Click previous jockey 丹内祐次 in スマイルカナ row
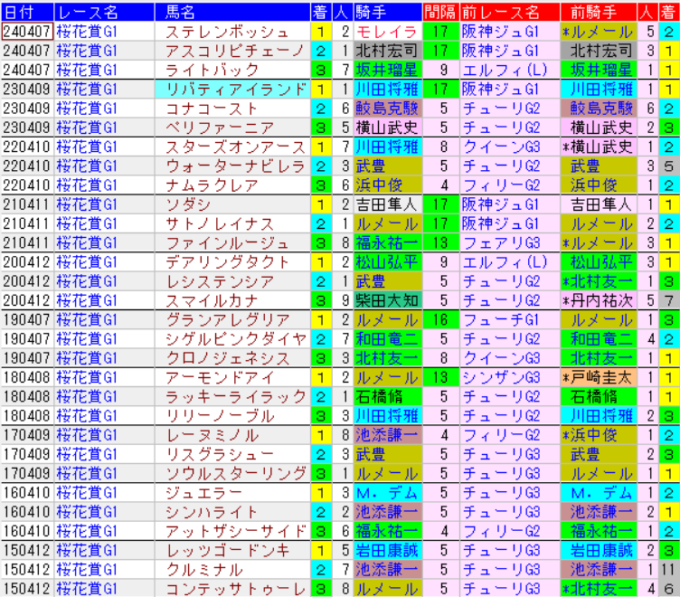 (x=598, y=300)
